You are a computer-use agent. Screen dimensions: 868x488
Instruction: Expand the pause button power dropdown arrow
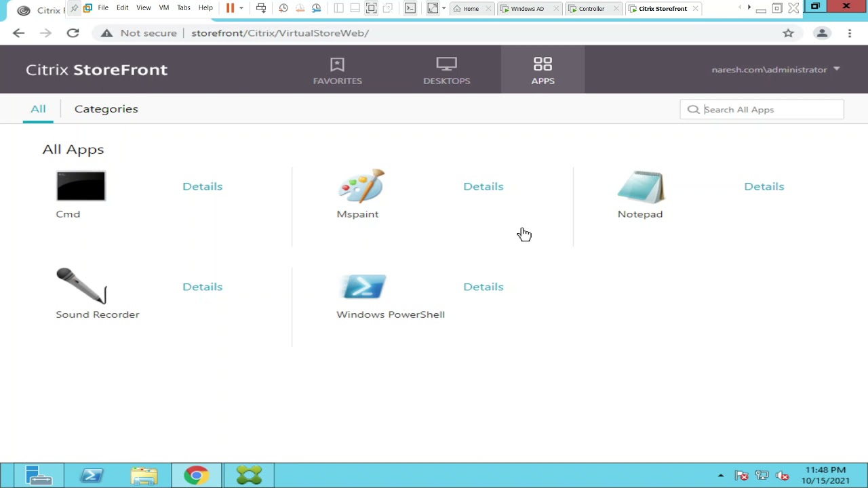[241, 8]
